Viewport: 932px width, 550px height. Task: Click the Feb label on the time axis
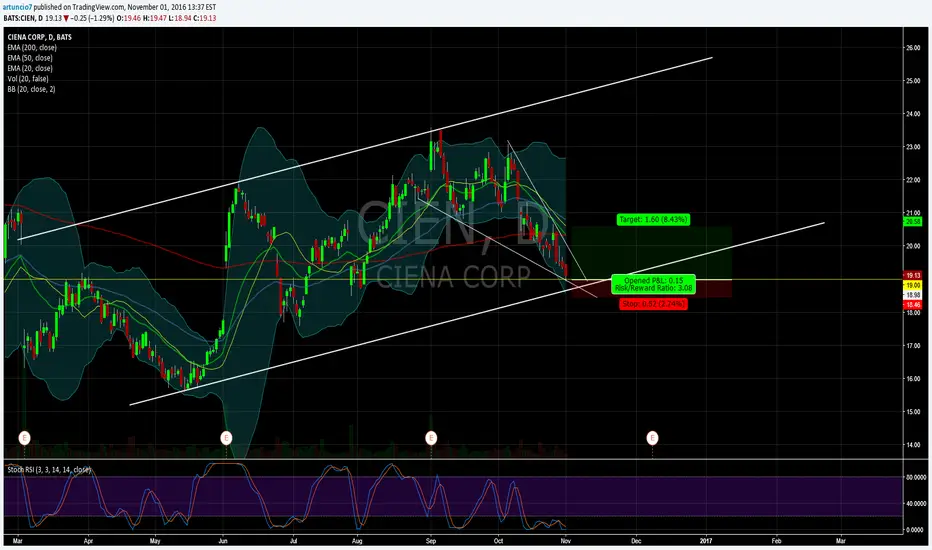click(776, 541)
